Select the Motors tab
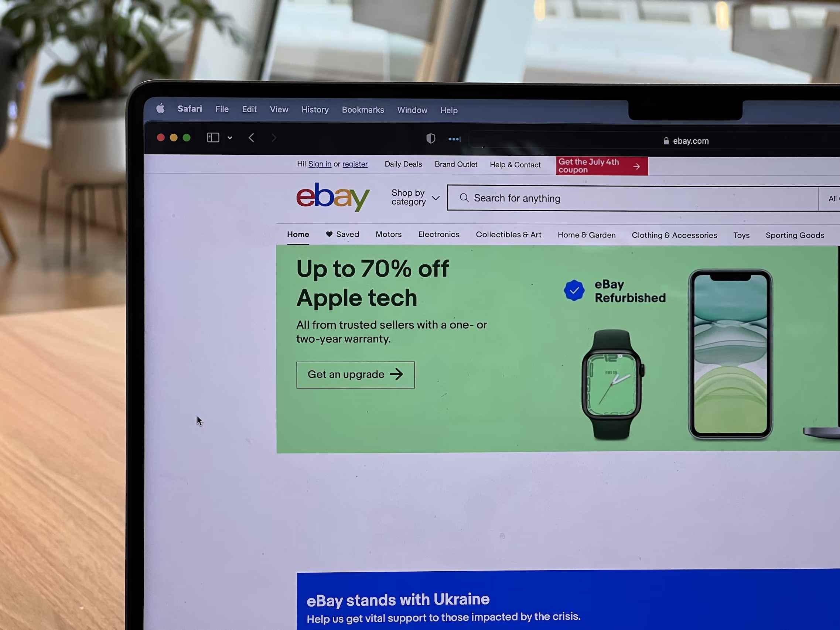 click(389, 235)
